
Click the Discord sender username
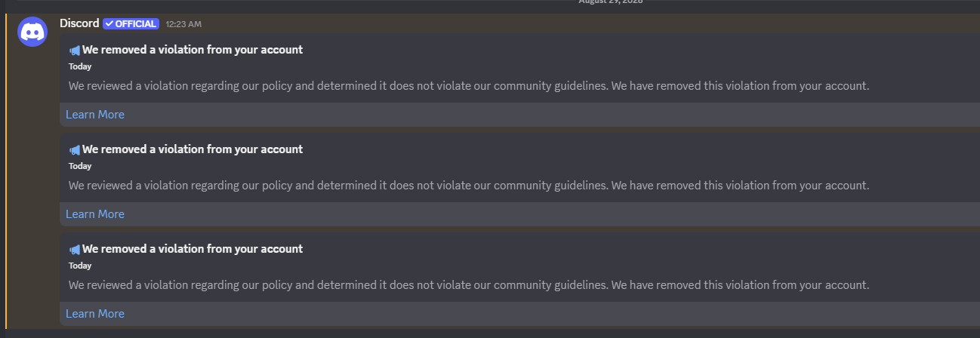[79, 23]
